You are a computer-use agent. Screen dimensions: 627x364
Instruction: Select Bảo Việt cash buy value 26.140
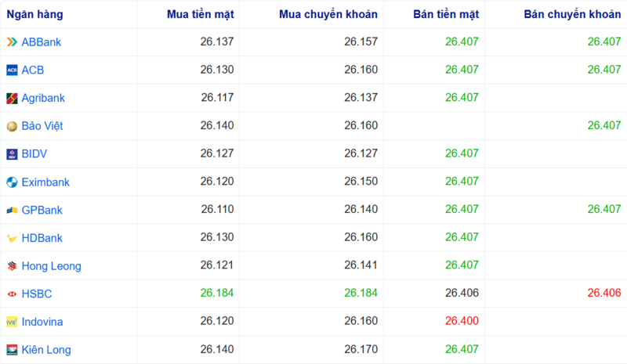(x=217, y=125)
